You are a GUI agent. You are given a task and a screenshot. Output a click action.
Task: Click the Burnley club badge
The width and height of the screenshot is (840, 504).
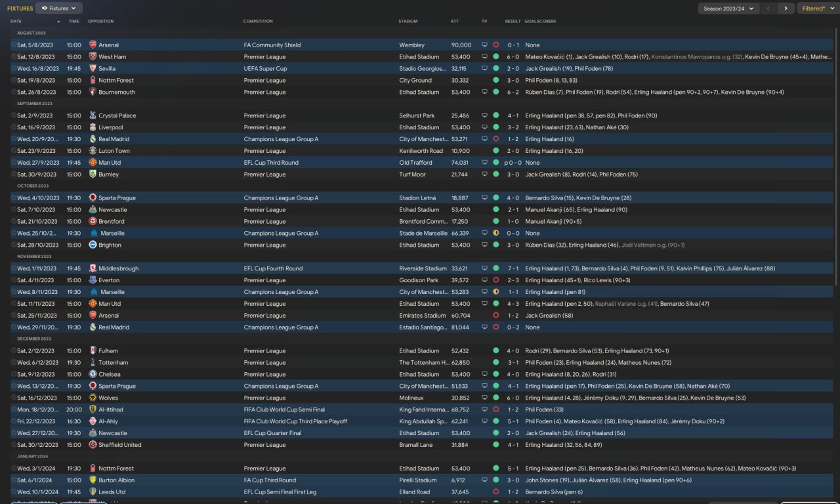(x=93, y=175)
